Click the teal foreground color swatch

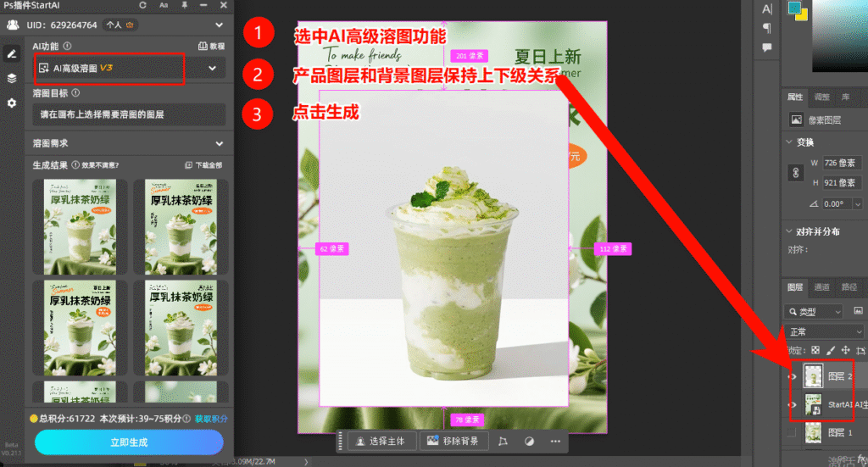tap(794, 8)
